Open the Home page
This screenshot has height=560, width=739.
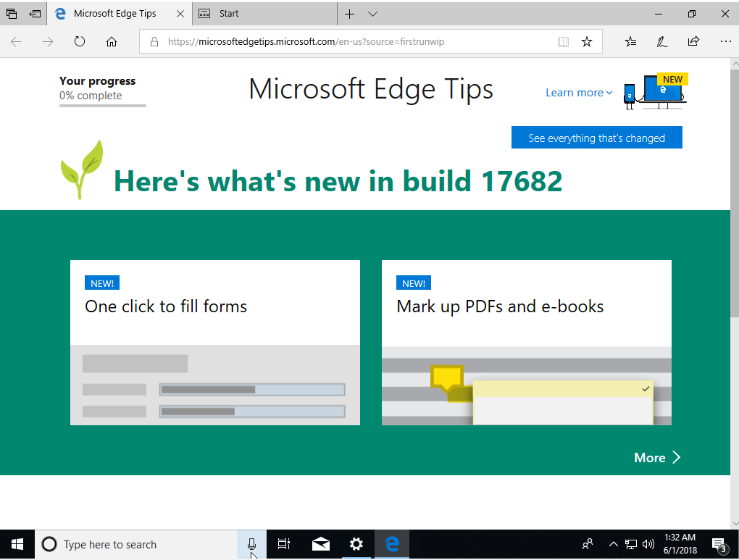[x=112, y=41]
